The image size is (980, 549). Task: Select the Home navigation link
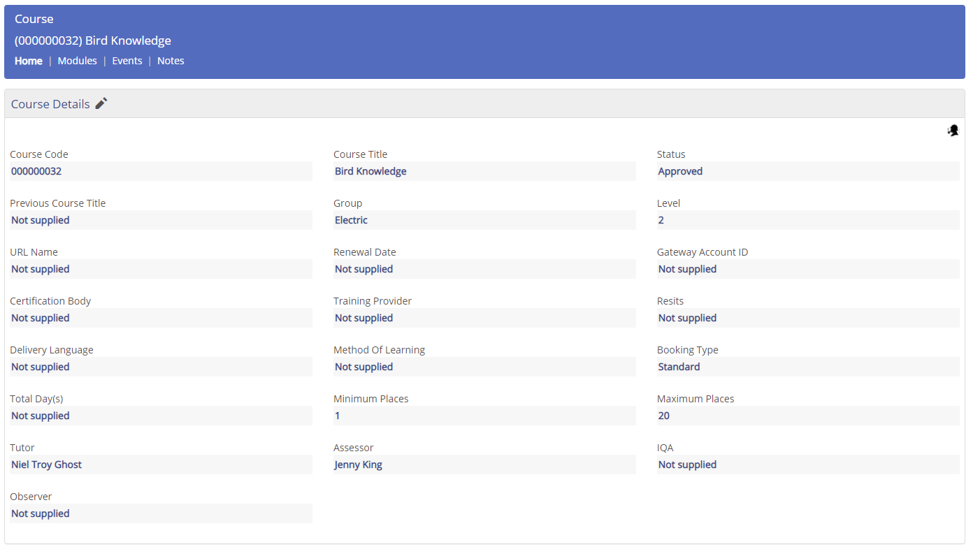tap(28, 60)
